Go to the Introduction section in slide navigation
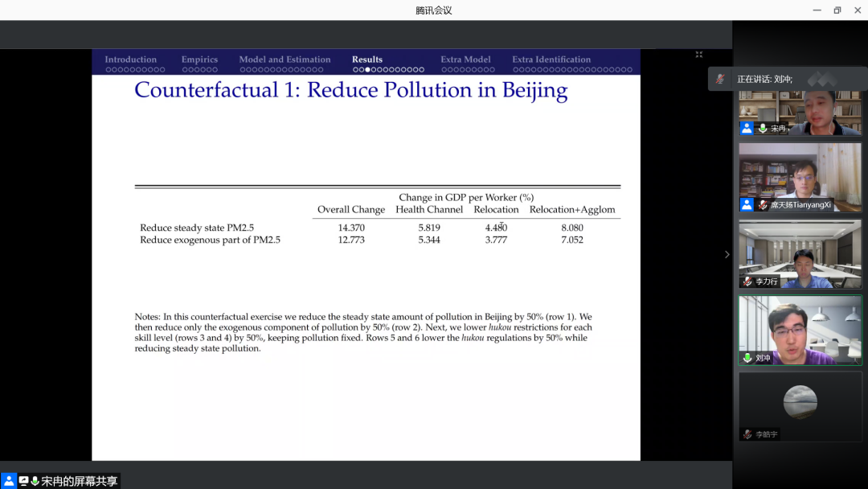The width and height of the screenshot is (868, 489). tap(130, 60)
